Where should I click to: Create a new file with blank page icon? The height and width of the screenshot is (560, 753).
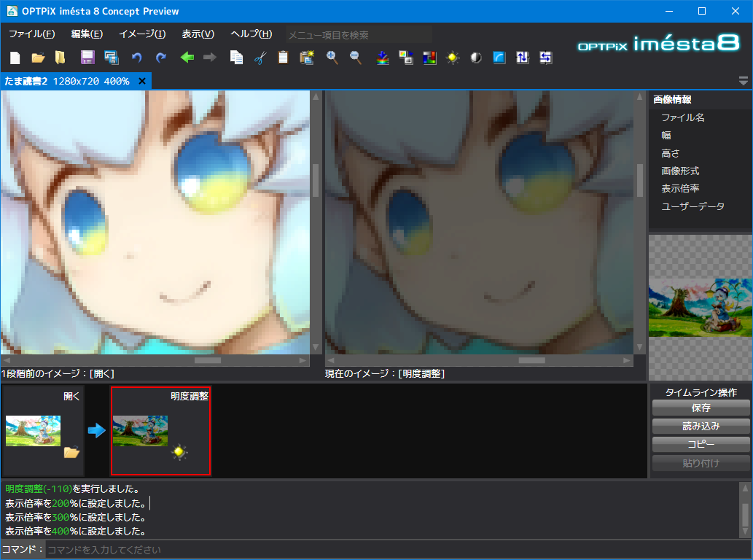coord(15,58)
